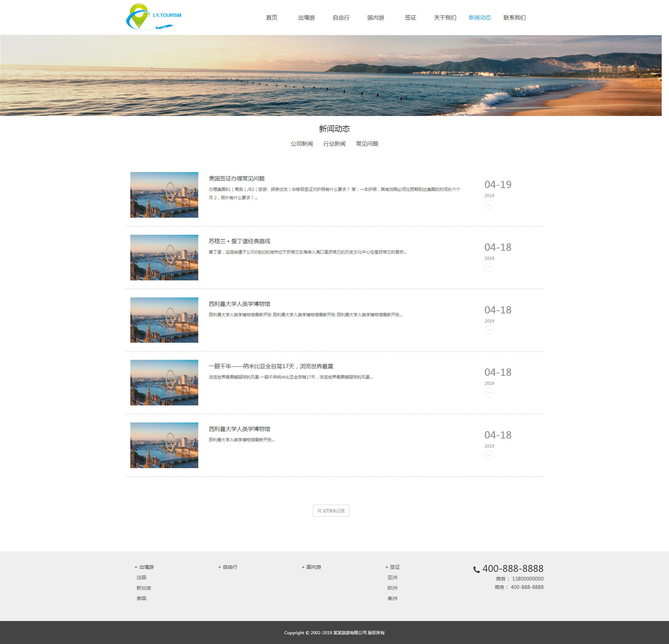Click the LY.TOURISM logo
Image resolution: width=669 pixels, height=644 pixels.
(x=153, y=17)
